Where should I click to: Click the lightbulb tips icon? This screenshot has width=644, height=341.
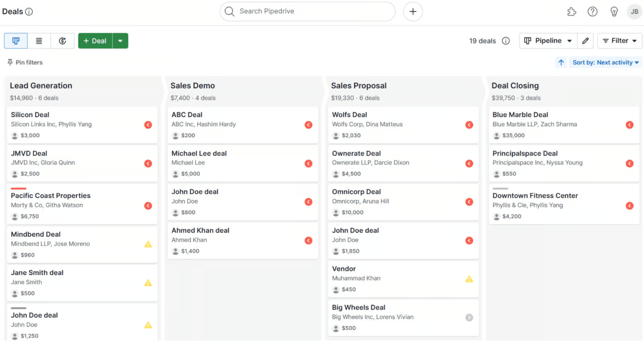point(614,12)
